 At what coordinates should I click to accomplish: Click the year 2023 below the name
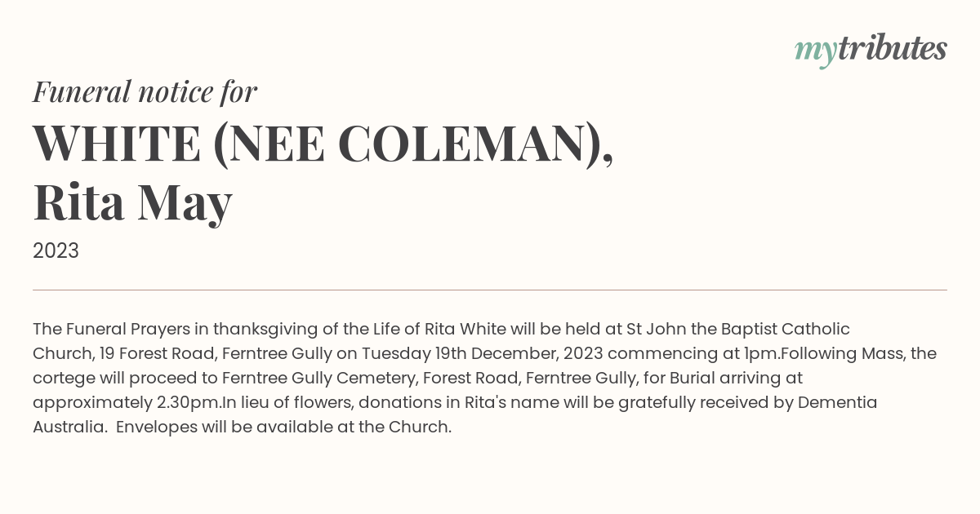[56, 250]
